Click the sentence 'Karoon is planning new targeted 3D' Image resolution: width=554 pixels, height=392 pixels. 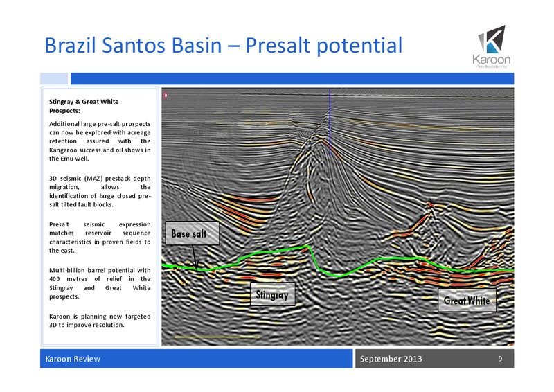pos(100,320)
